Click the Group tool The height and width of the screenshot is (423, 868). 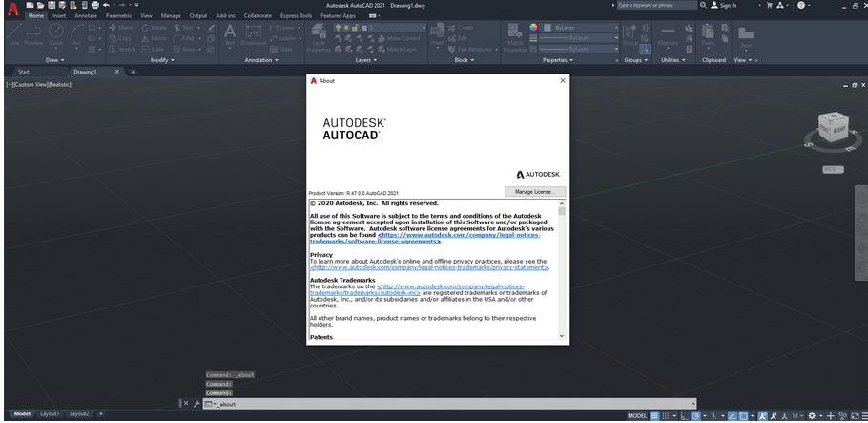pos(630,34)
